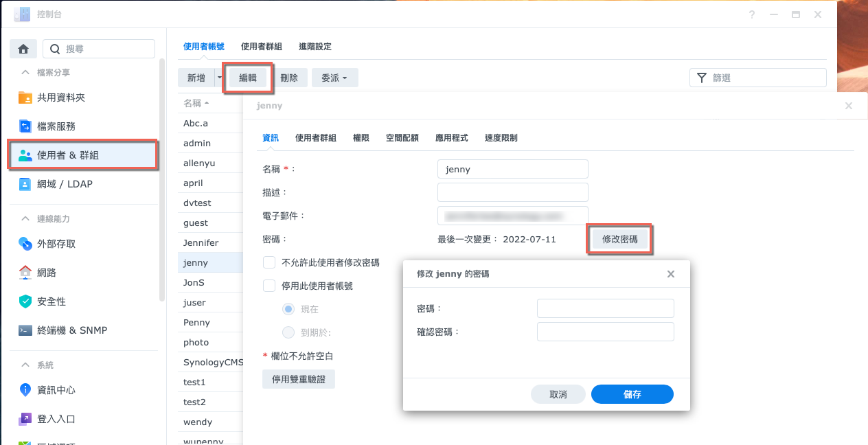The width and height of the screenshot is (868, 445).
Task: Click the 確認密碼 input field
Action: pyautogui.click(x=606, y=332)
